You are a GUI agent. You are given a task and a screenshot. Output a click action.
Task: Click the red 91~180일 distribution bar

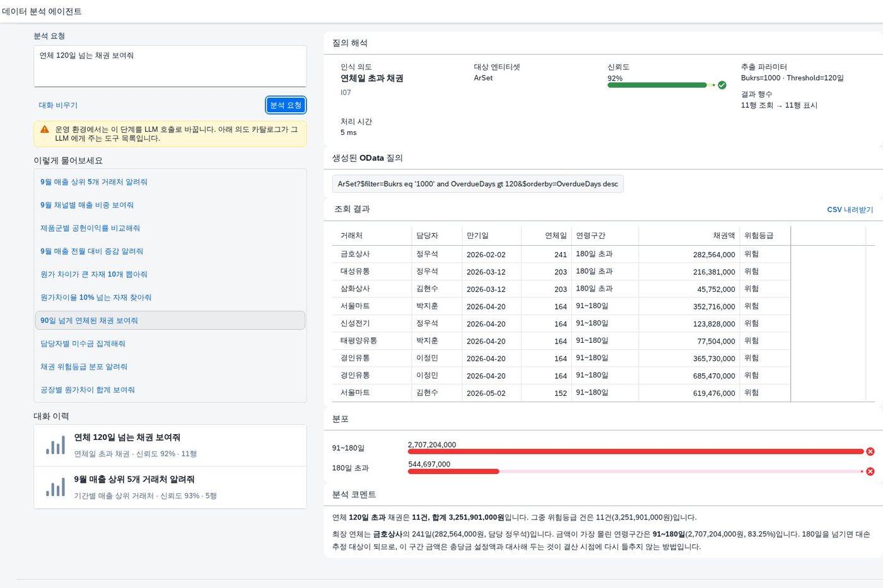(636, 451)
